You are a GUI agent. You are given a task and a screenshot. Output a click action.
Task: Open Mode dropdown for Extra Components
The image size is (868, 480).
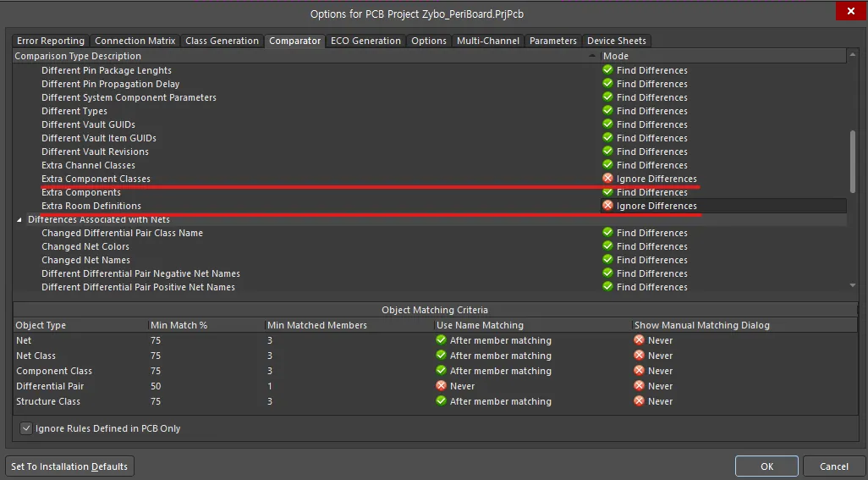[x=723, y=192]
